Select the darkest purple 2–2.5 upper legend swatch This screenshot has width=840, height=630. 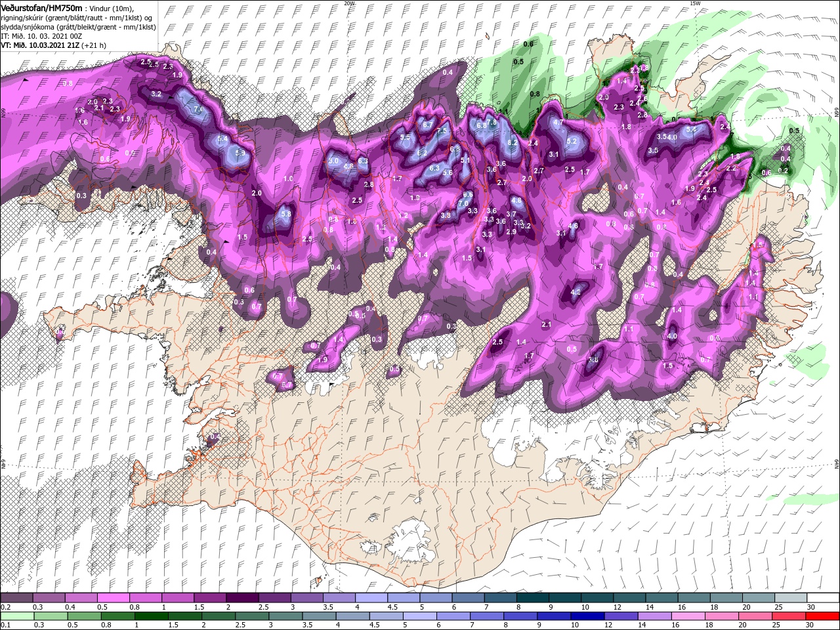[x=241, y=597]
